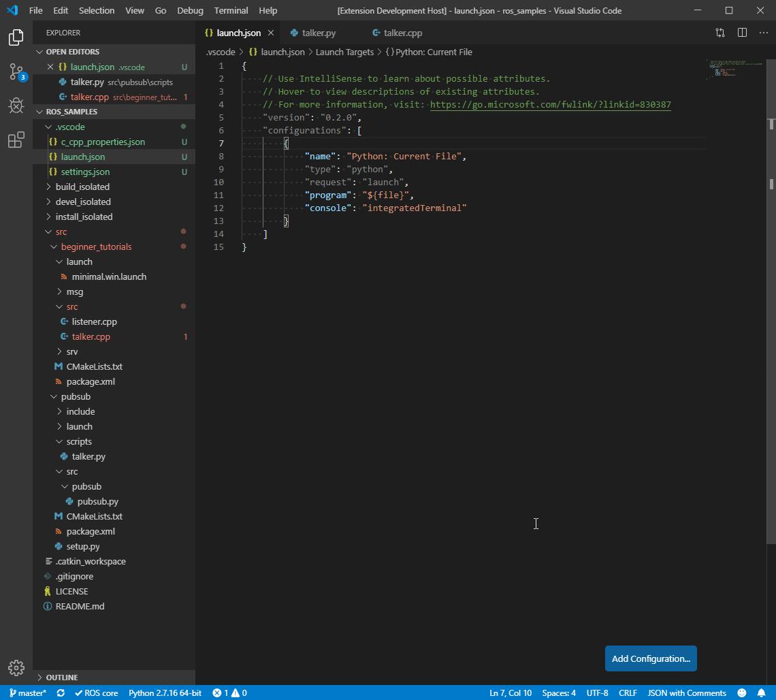Open the Source Control view

pos(16,71)
